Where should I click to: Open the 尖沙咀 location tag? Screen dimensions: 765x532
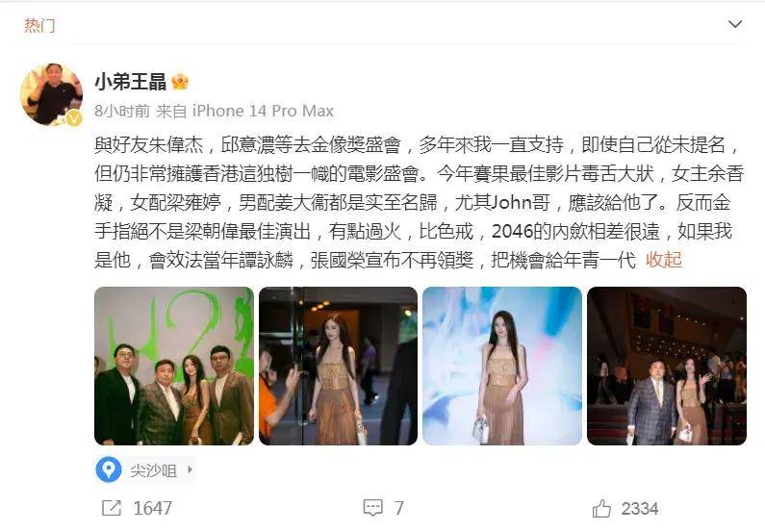click(153, 470)
